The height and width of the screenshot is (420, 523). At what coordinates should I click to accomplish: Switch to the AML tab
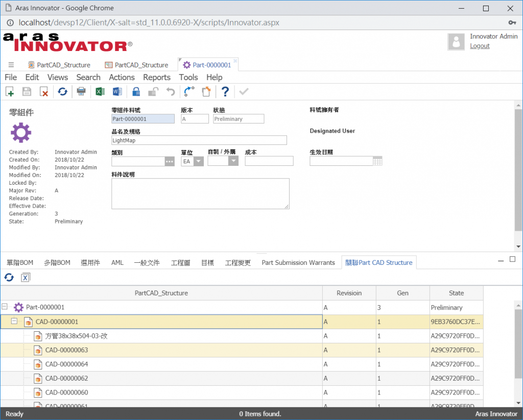117,263
